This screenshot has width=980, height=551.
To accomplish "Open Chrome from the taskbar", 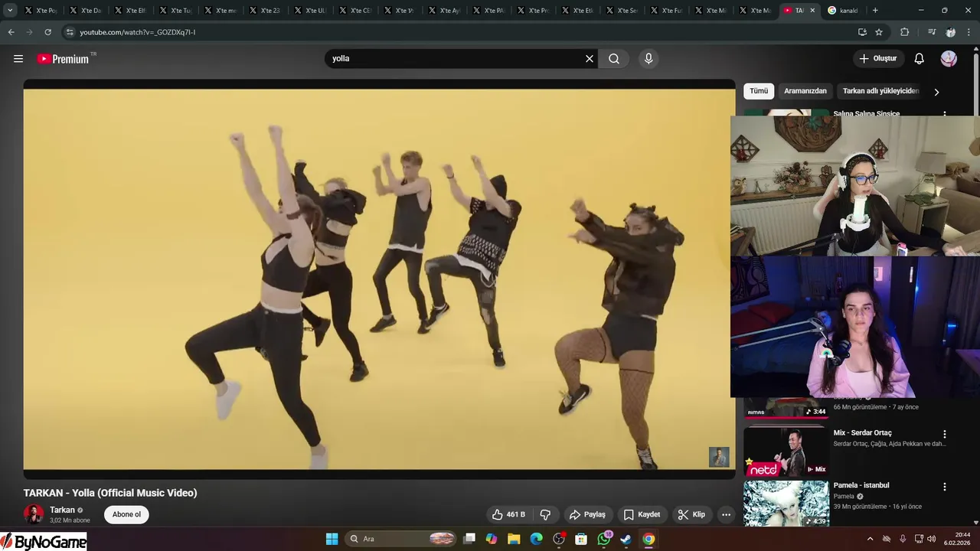I will [648, 539].
